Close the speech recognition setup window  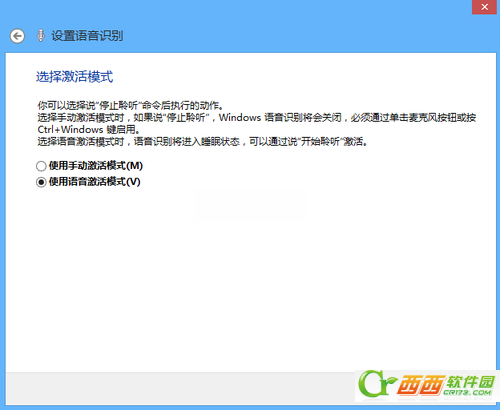tap(485, 7)
